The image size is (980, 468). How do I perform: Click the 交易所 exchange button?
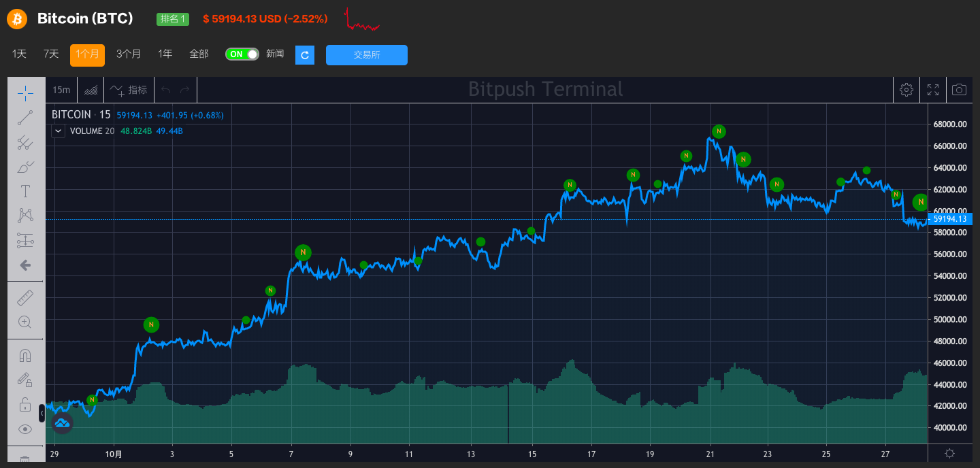point(366,55)
